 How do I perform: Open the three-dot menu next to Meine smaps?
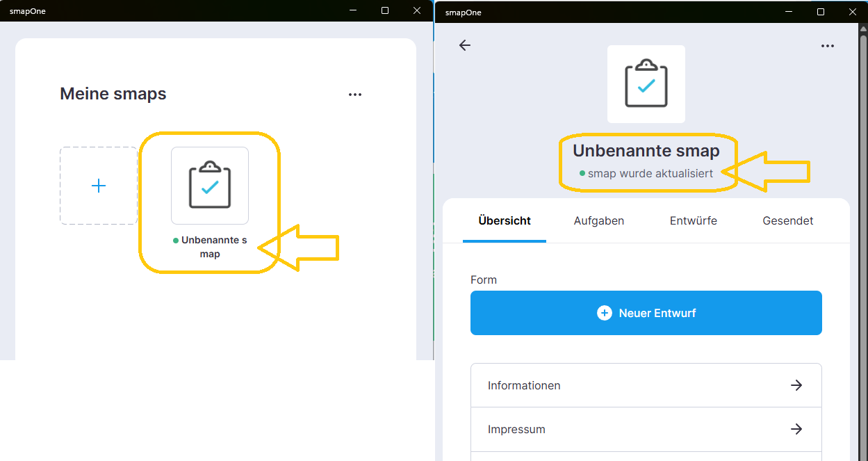click(355, 95)
